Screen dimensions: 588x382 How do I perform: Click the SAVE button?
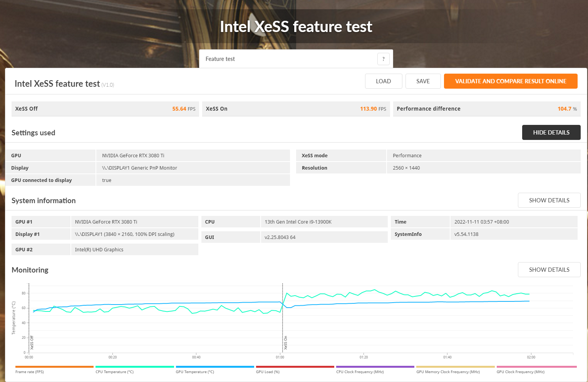pos(423,81)
